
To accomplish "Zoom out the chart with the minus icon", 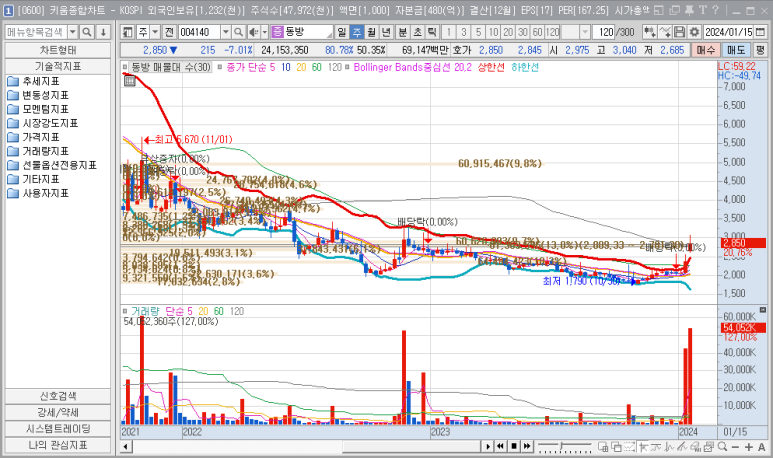I will coord(736,447).
